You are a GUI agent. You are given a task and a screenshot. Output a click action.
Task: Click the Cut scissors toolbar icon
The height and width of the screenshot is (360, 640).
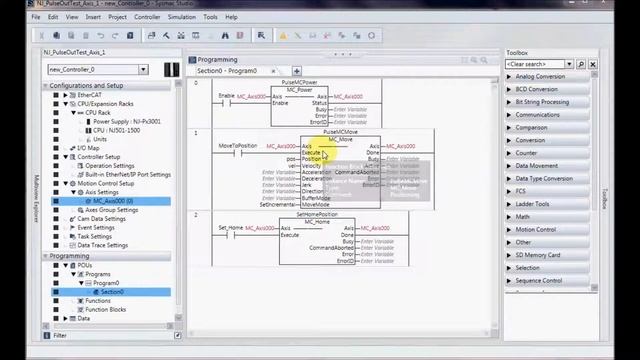click(42, 36)
